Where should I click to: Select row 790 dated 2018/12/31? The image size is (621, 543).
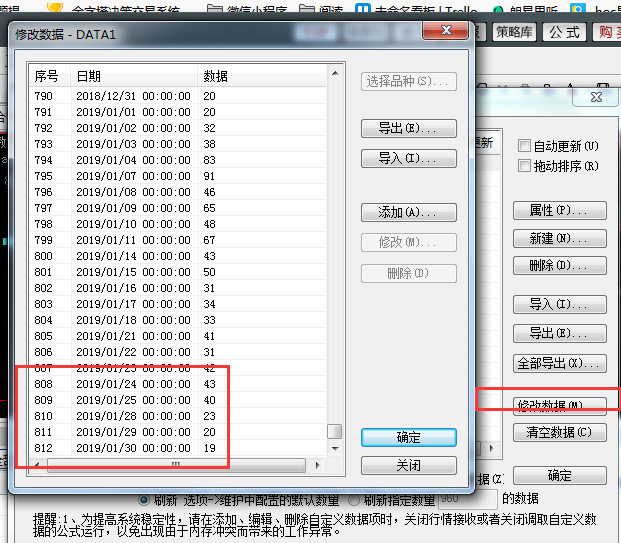coord(178,96)
